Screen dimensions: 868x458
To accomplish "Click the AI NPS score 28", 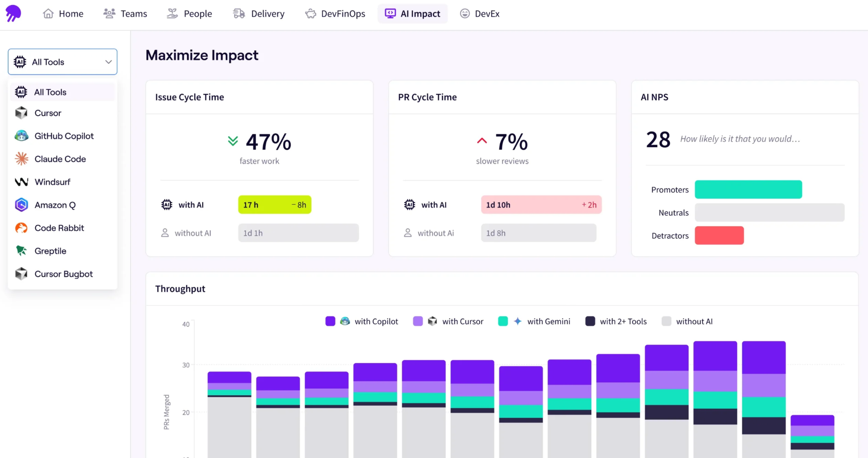I will (x=658, y=140).
